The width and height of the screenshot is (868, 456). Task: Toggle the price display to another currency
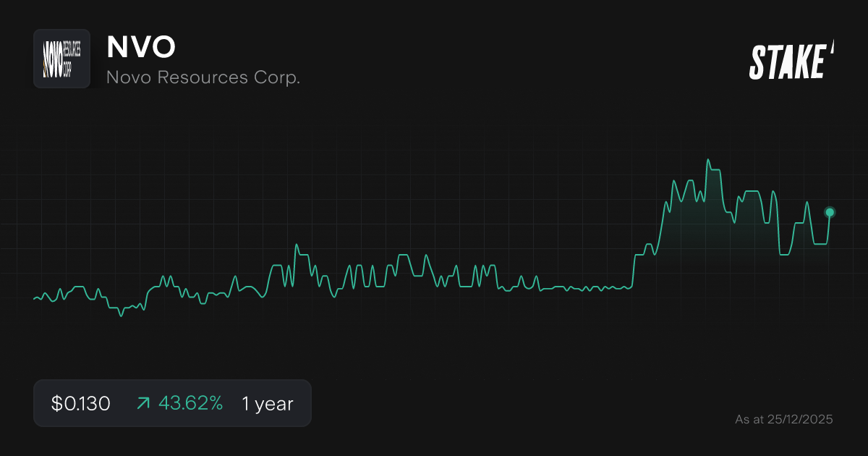tap(80, 403)
